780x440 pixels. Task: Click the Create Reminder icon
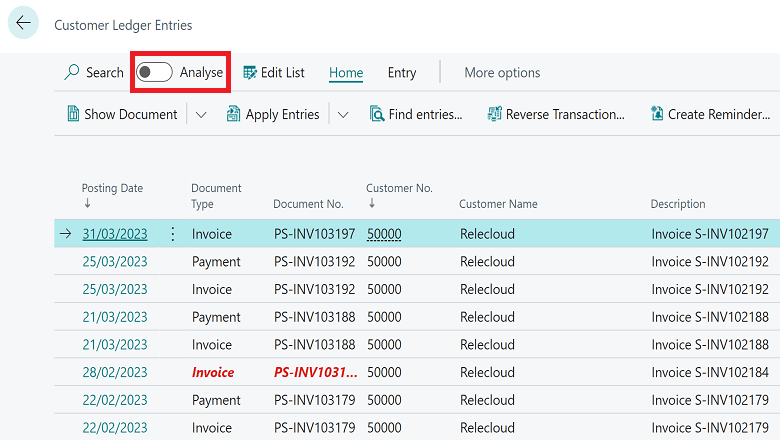tap(657, 114)
